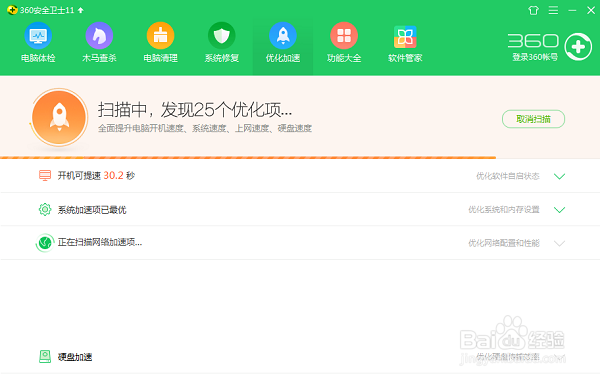Open the 软件管家 software manager icon
Viewport: 600px width, 380px height.
[405, 36]
